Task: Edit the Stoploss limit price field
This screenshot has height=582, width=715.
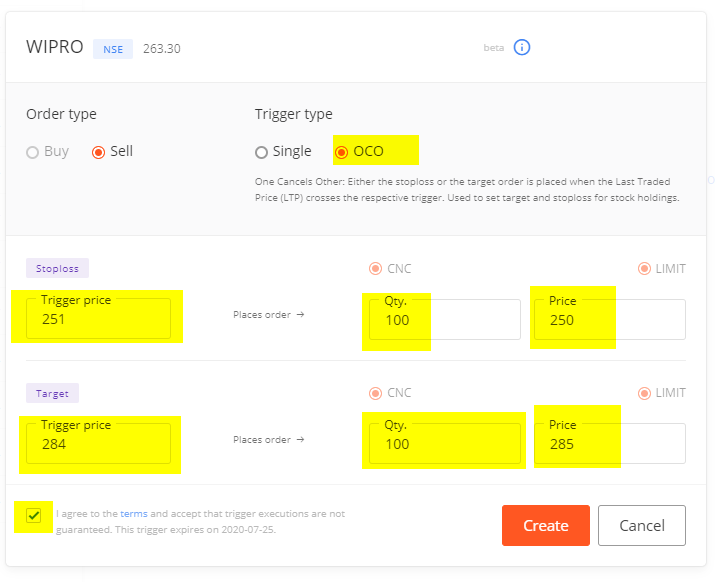Action: (x=610, y=319)
